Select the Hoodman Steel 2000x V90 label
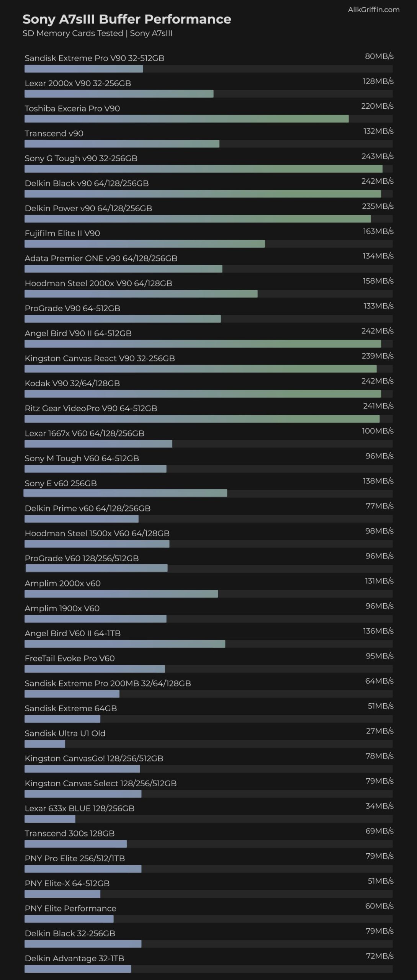The image size is (417, 980). pos(98,283)
